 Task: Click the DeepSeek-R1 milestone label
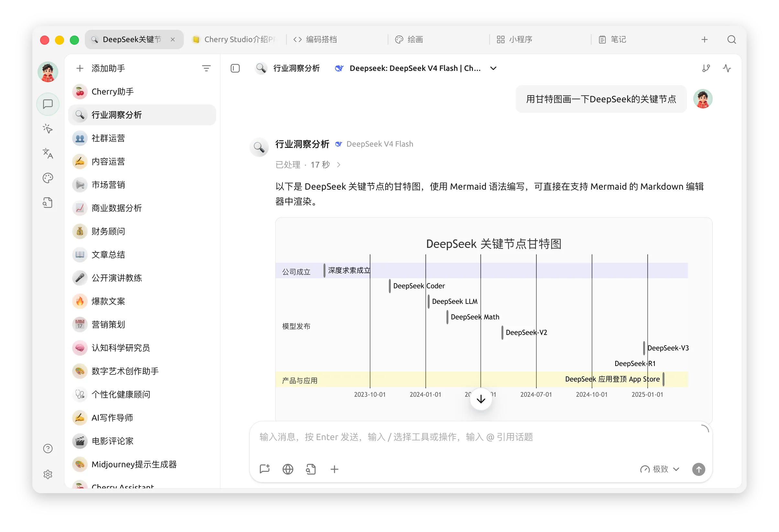[x=635, y=364]
